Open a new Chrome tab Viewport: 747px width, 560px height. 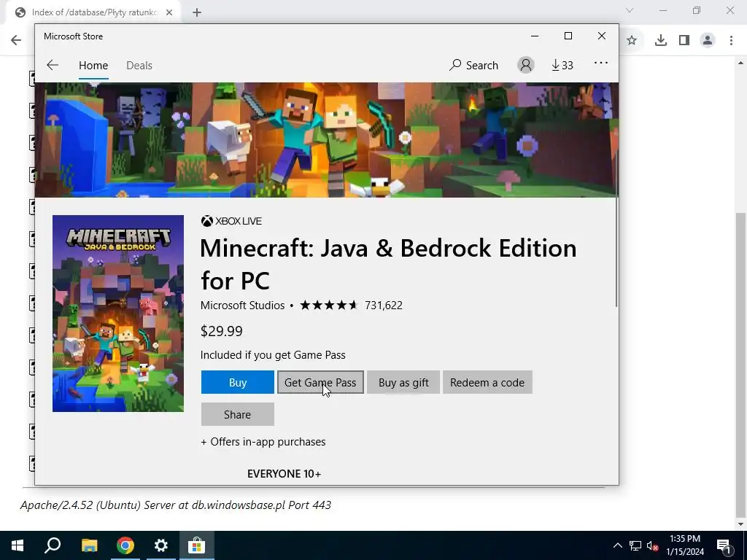coord(197,12)
